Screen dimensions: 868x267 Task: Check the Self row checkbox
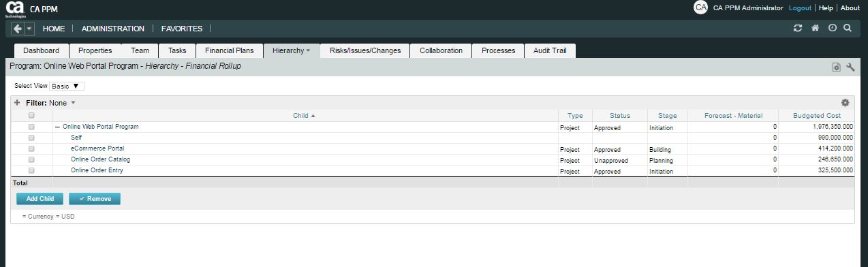pos(31,138)
